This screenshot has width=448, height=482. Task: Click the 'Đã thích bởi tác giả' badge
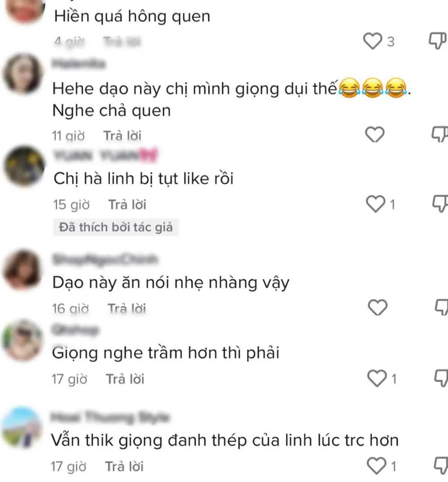[x=116, y=227]
